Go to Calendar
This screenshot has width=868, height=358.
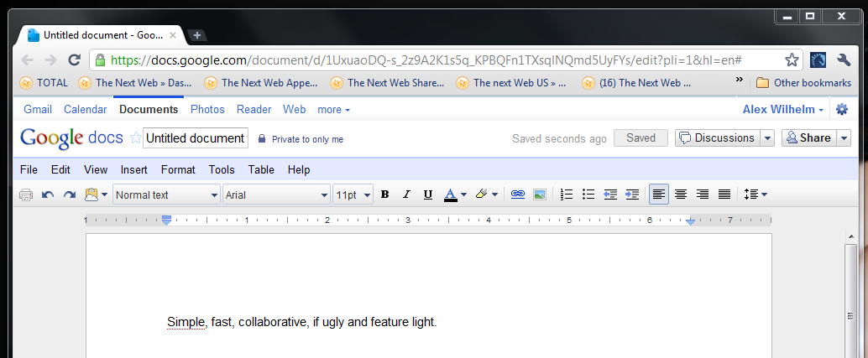[x=86, y=109]
